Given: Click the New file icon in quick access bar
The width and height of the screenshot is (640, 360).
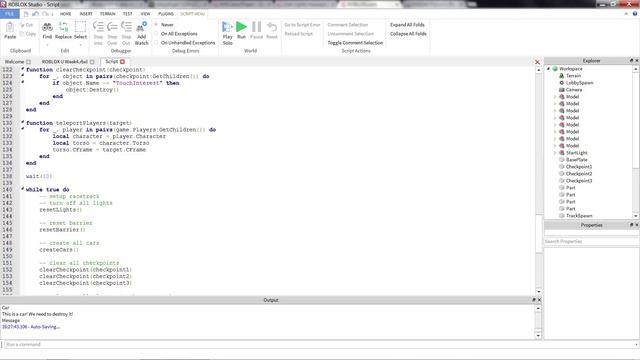Looking at the screenshot, I should [x=26, y=14].
